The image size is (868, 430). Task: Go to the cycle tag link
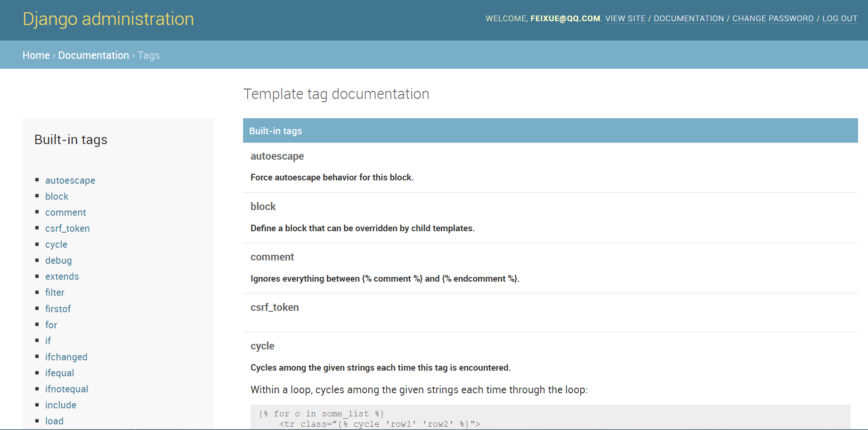56,244
